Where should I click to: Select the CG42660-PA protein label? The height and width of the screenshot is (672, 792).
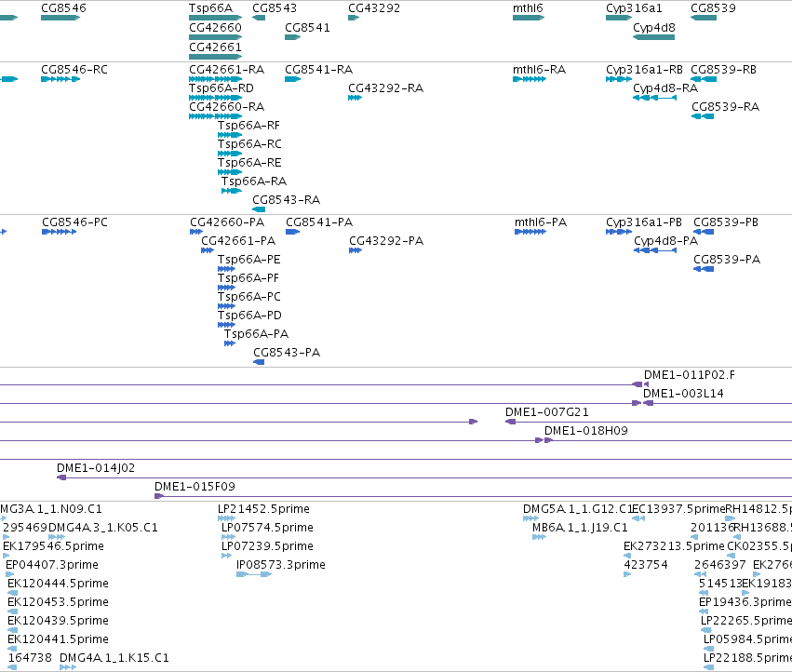pyautogui.click(x=227, y=222)
